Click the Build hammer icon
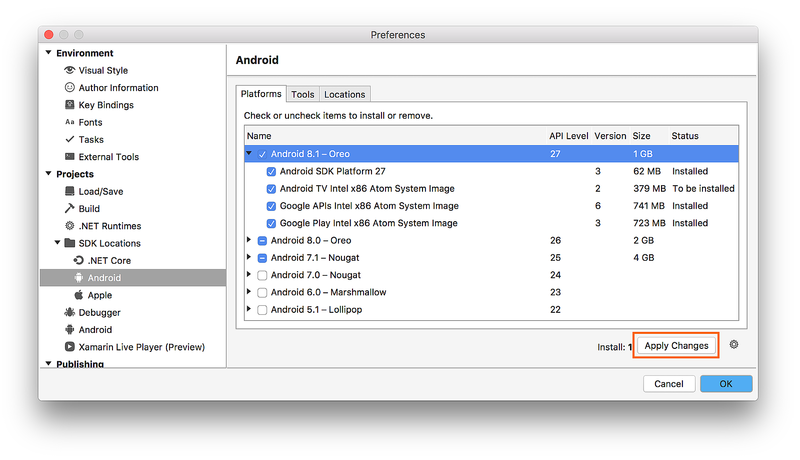 69,209
